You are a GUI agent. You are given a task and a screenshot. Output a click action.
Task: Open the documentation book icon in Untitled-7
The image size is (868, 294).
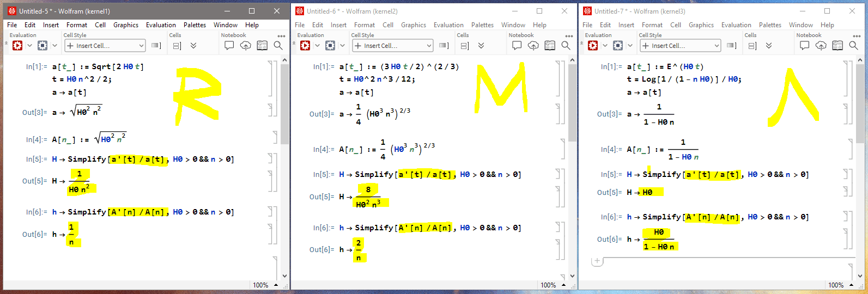837,46
